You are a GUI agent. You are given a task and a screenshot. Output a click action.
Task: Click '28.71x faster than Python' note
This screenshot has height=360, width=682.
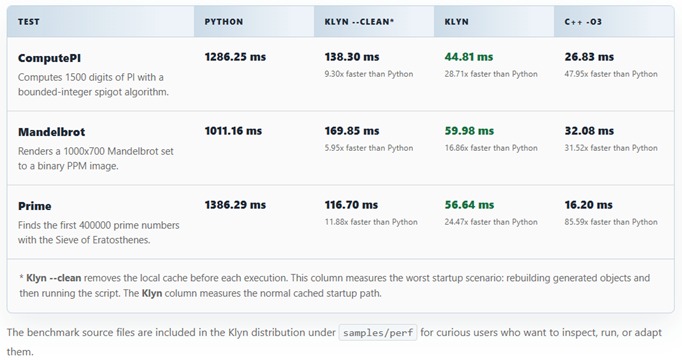click(491, 74)
